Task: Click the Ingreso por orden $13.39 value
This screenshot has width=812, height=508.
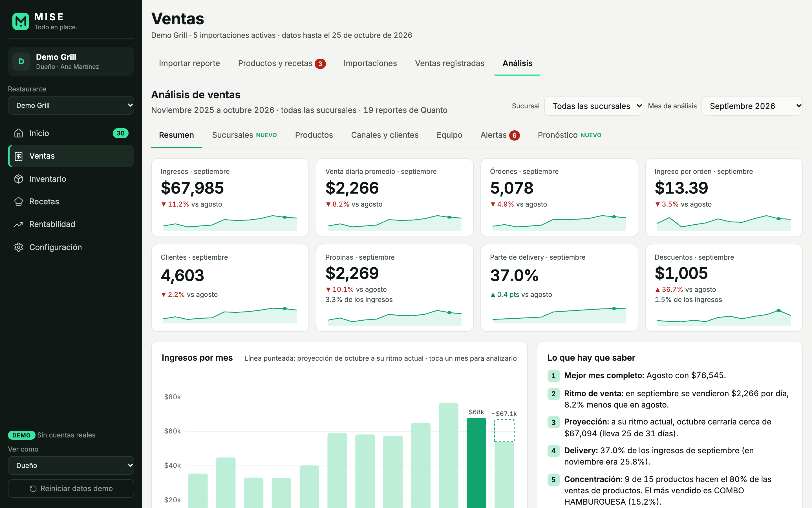Action: 681,188
